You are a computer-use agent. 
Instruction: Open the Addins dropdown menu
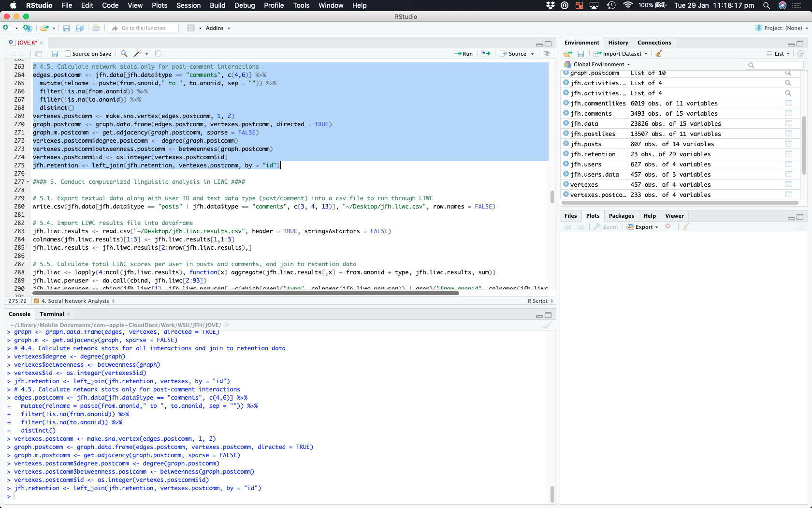(x=217, y=28)
